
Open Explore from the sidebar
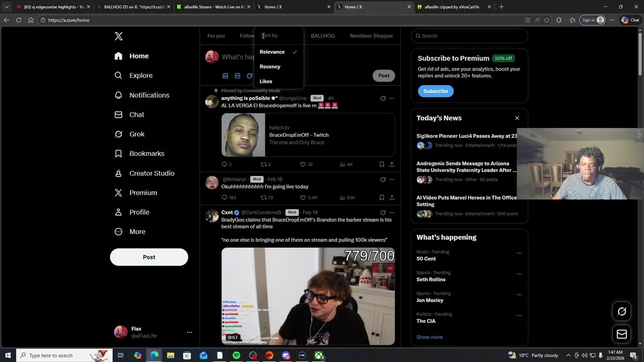pyautogui.click(x=133, y=75)
